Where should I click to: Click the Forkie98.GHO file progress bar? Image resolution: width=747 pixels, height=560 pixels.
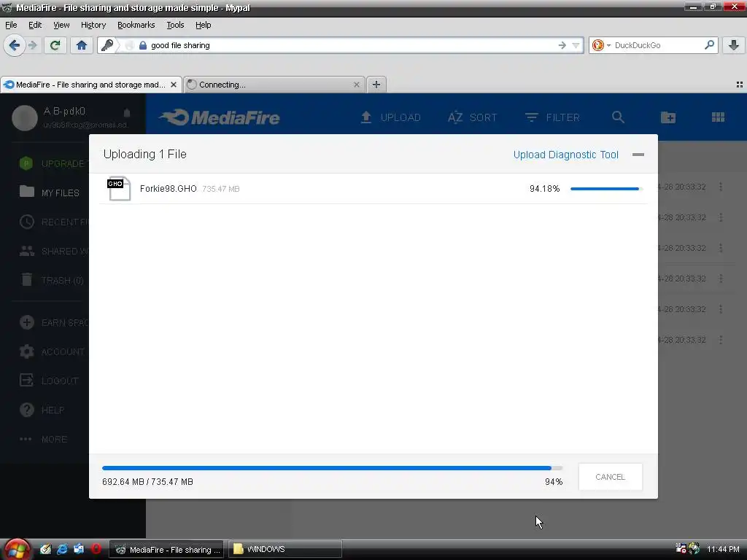(606, 189)
